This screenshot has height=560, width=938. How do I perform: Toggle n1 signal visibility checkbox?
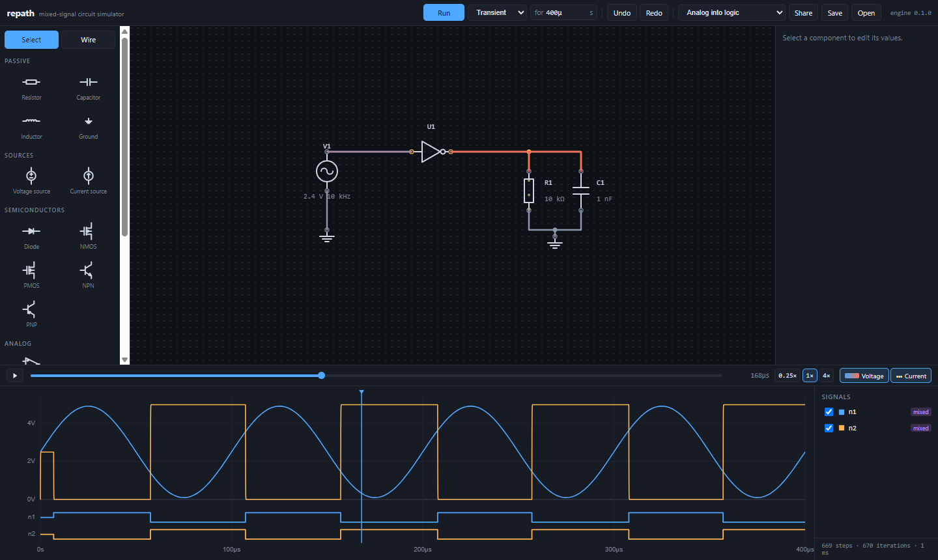click(x=829, y=412)
